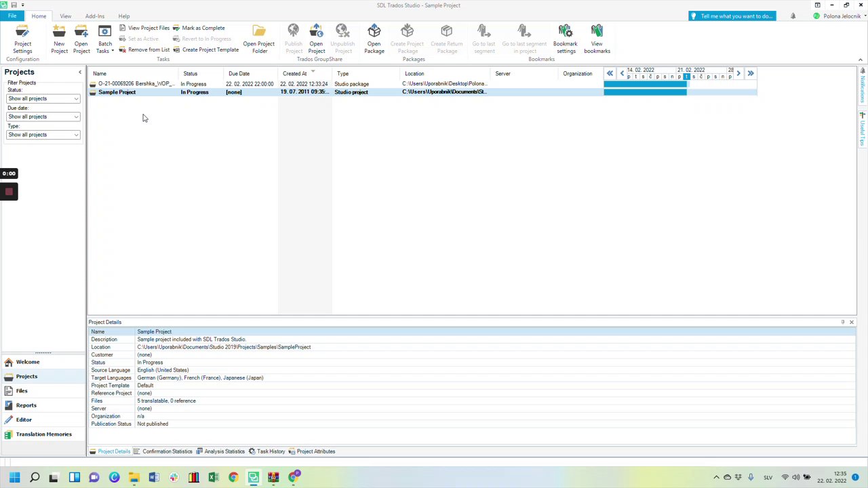The height and width of the screenshot is (488, 868).
Task: Open the Translation Memories view
Action: point(43,434)
